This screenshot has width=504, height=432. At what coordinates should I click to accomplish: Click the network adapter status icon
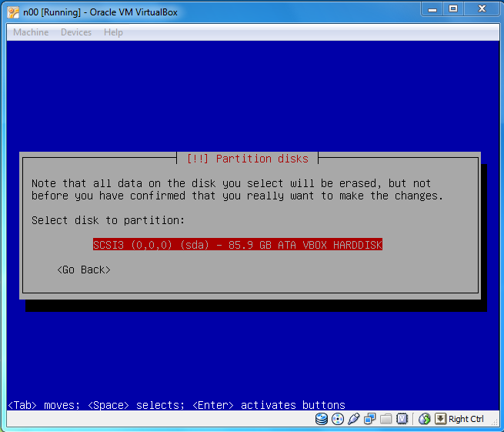coord(369,419)
